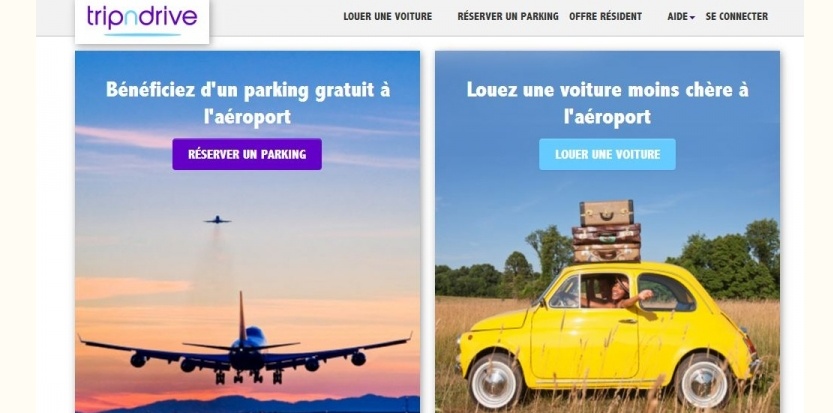The width and height of the screenshot is (833, 413).
Task: Expand the caret arrow next to Aide
Action: pos(692,18)
